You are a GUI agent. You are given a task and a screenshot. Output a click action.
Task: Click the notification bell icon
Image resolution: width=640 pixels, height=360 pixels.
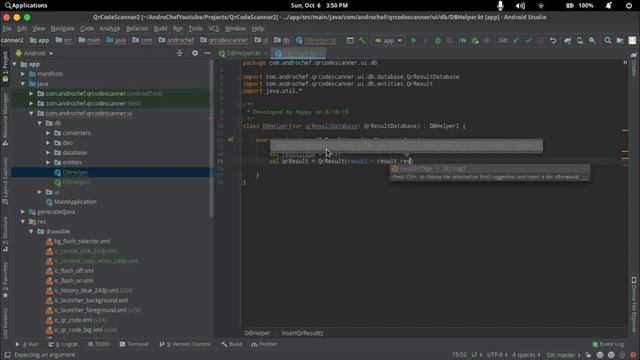pyautogui.click(x=609, y=6)
